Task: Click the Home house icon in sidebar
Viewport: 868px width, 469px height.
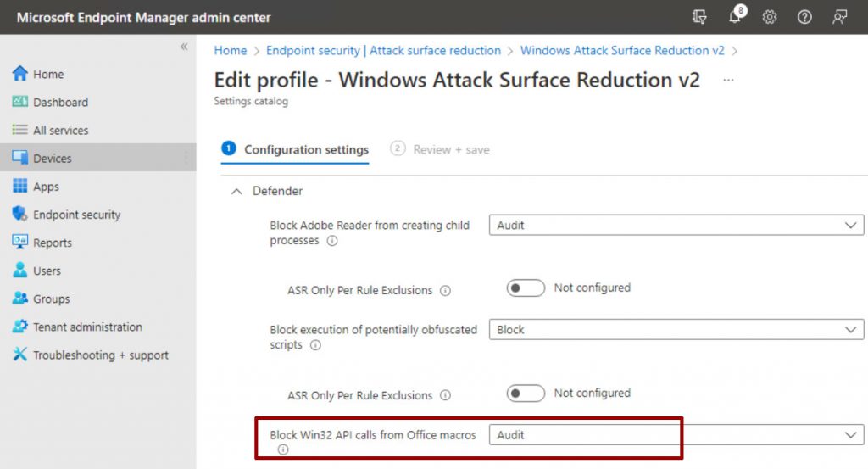Action: pyautogui.click(x=20, y=74)
